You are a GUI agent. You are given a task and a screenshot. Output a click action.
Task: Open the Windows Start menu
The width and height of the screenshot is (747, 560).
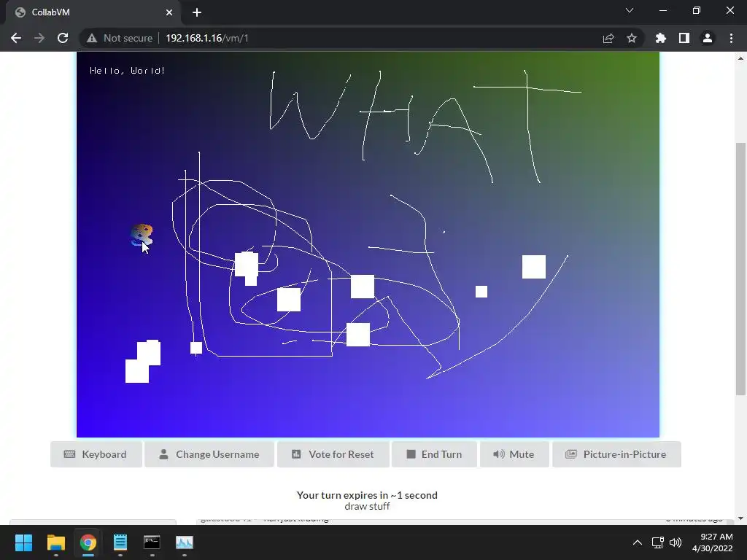point(23,542)
